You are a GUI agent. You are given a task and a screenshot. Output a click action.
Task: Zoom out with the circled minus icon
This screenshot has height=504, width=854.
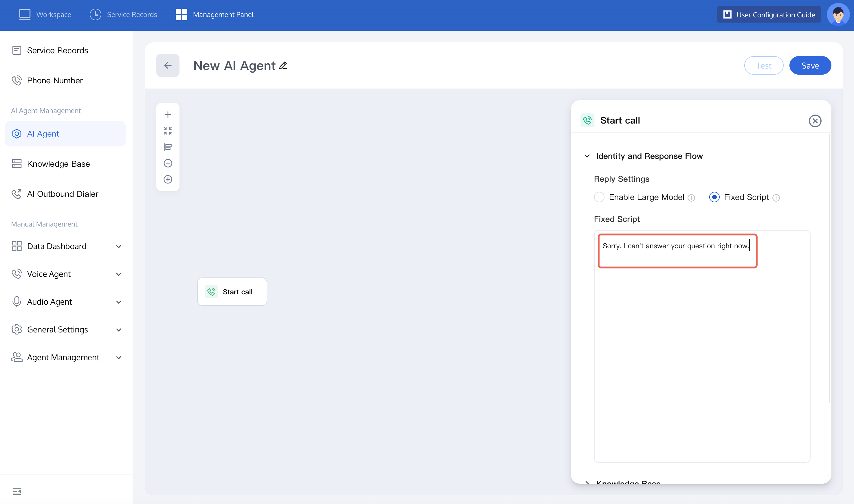coord(168,163)
